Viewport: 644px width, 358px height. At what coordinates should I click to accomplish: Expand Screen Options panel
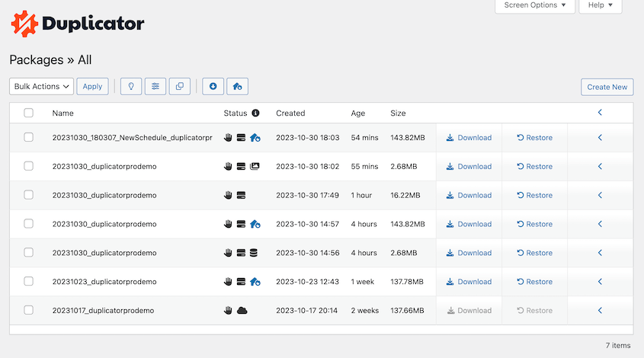click(x=535, y=5)
